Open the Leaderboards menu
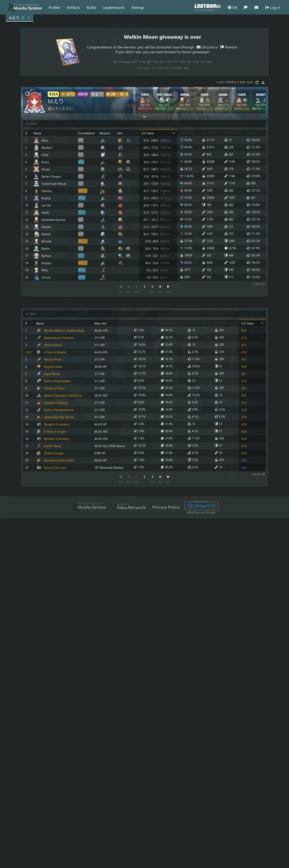 point(114,7)
